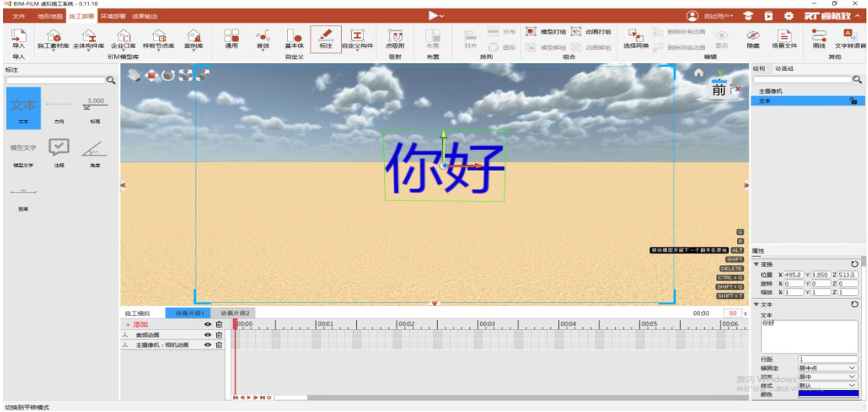This screenshot has height=412, width=868.
Task: Select the 注释 comment annotation
Action: [59, 152]
